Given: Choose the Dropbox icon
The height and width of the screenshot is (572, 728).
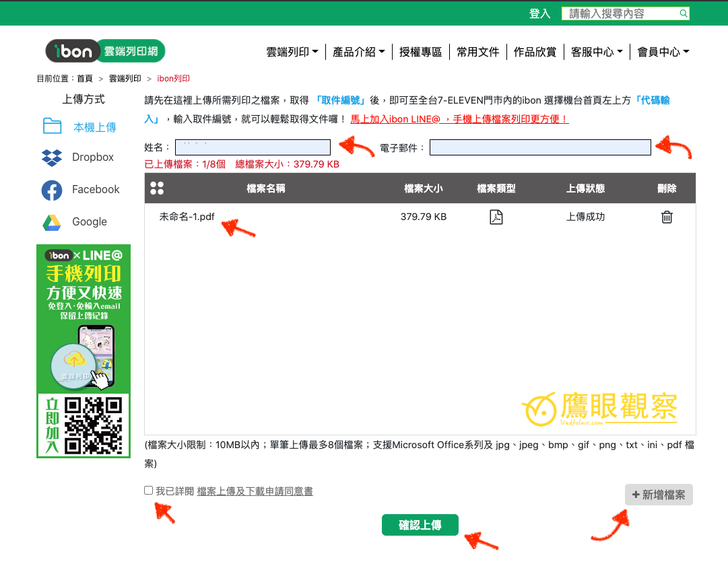Looking at the screenshot, I should pyautogui.click(x=52, y=157).
